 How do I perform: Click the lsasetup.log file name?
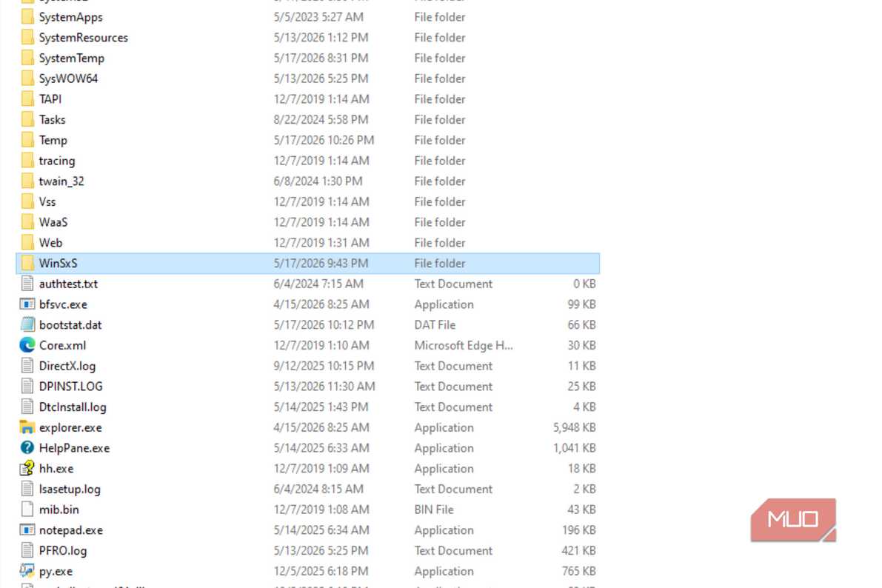[70, 489]
